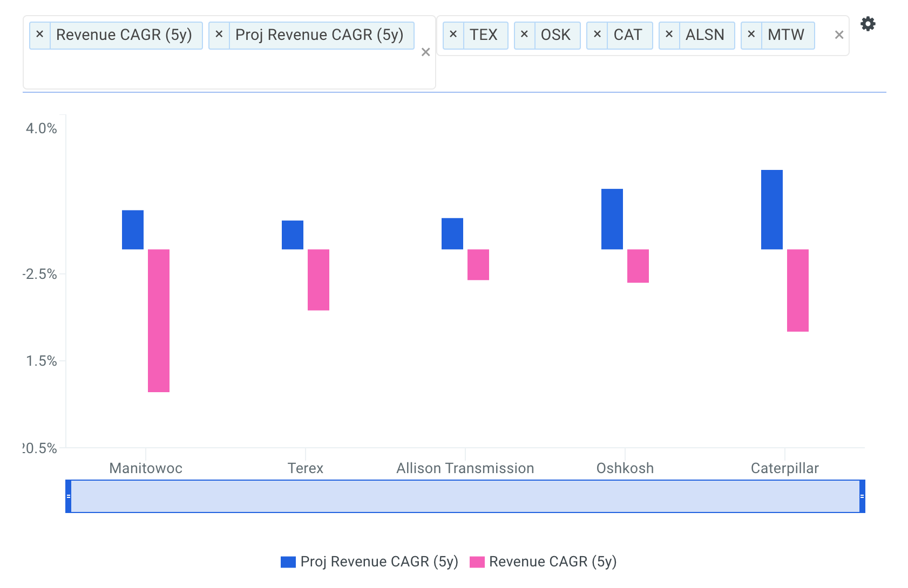
Task: Remove the CAT ticker tag
Action: 597,35
